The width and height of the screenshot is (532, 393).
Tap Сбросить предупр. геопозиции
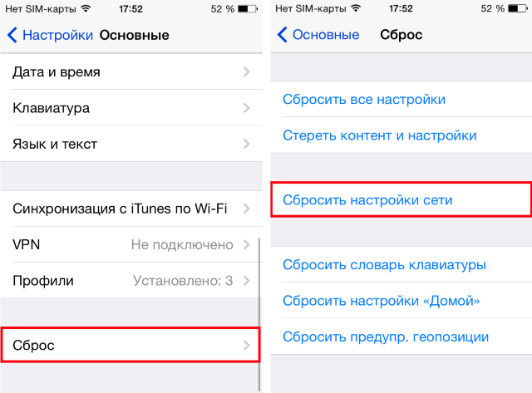[x=401, y=337]
